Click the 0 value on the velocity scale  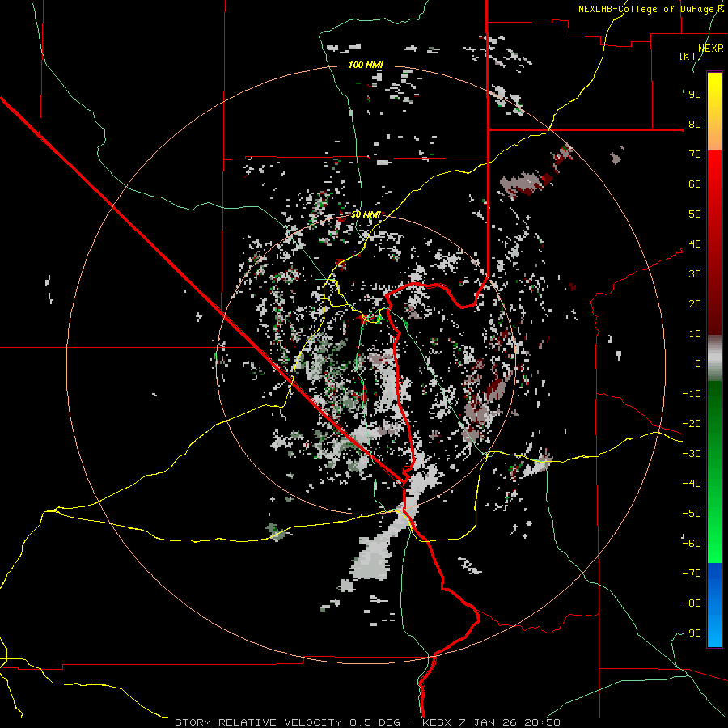(x=698, y=364)
